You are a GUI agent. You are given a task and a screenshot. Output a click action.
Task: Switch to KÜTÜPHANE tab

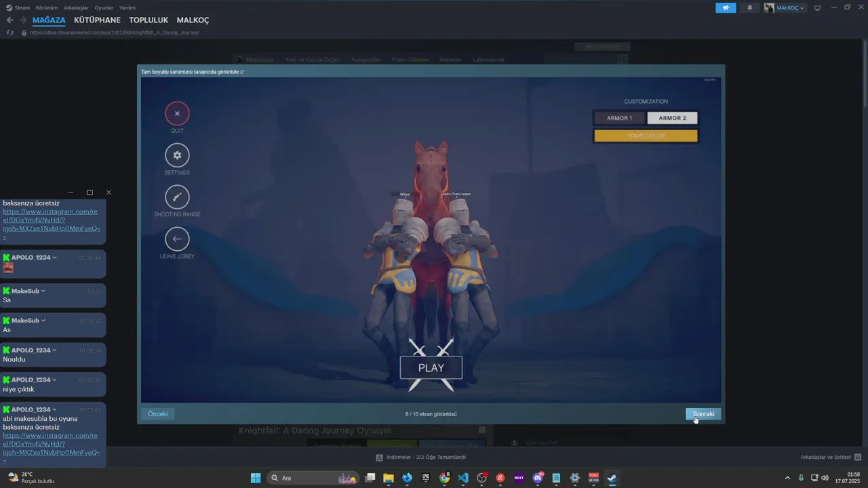[x=97, y=20]
